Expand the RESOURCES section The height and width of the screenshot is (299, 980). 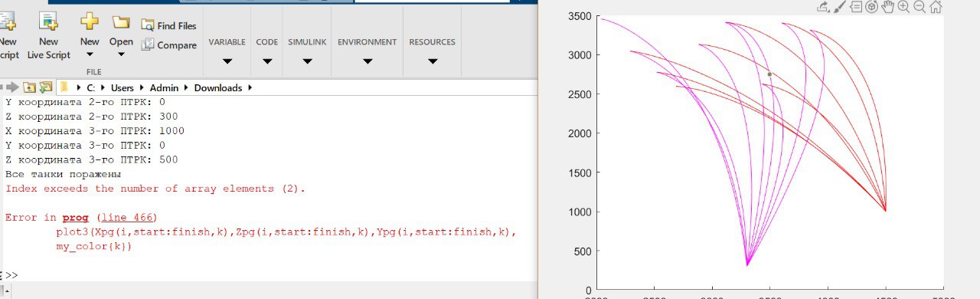point(433,61)
